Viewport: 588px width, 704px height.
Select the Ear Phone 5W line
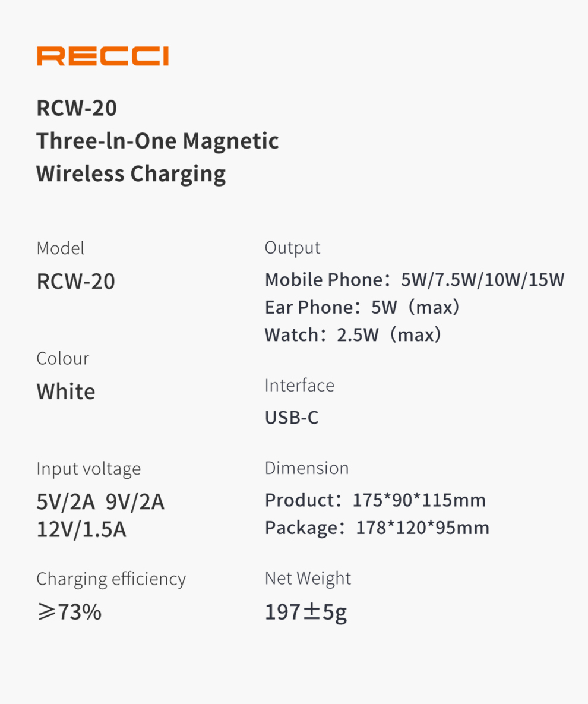pyautogui.click(x=362, y=307)
